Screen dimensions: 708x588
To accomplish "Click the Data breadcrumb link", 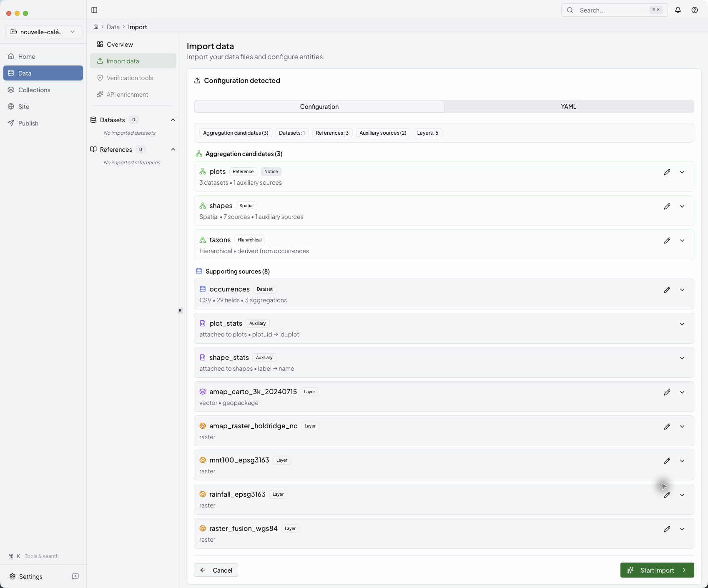I will pyautogui.click(x=113, y=27).
